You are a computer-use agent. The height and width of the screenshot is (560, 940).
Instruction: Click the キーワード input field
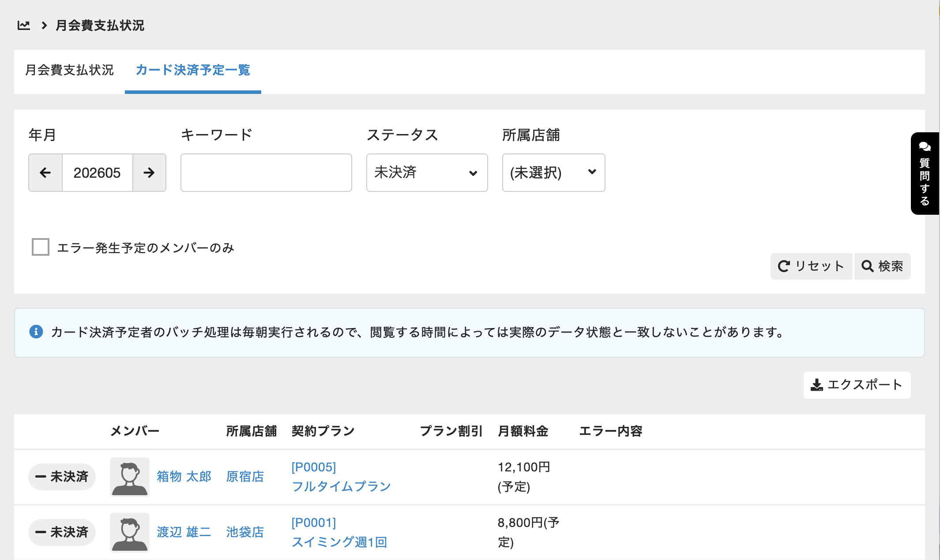tap(266, 172)
